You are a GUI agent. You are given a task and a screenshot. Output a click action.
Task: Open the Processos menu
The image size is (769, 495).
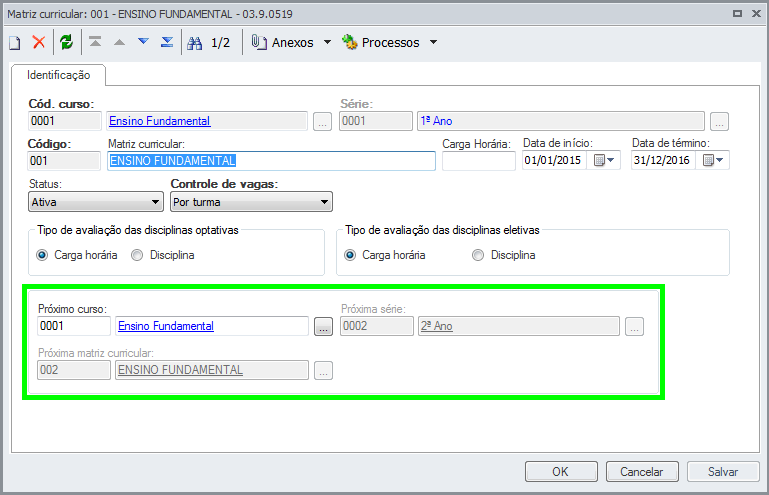click(390, 43)
